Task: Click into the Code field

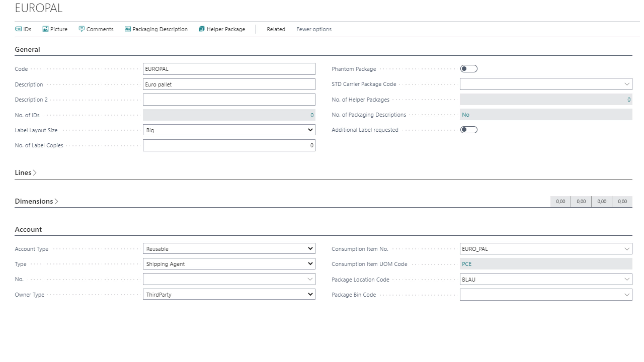Action: (x=229, y=69)
